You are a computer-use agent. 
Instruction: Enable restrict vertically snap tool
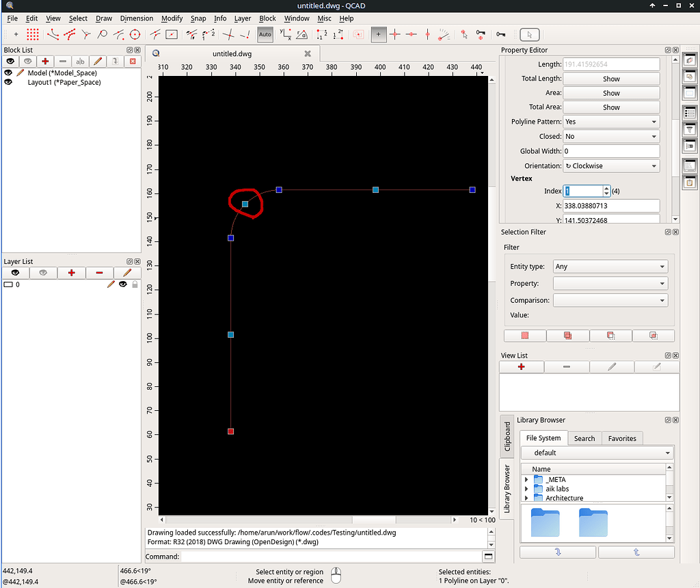click(428, 34)
